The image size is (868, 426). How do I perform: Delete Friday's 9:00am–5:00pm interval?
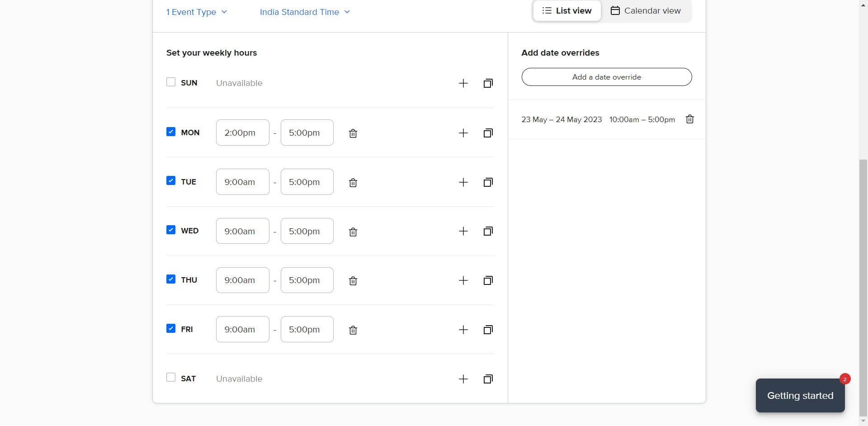tap(353, 330)
